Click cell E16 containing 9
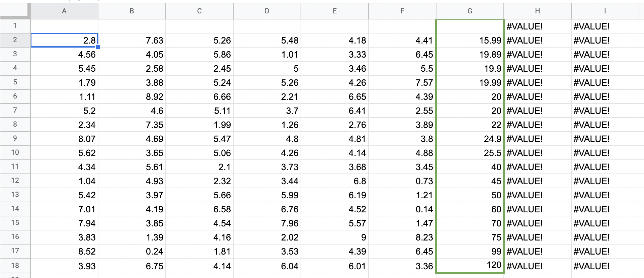Screen dimensions: 644x278 point(334,237)
